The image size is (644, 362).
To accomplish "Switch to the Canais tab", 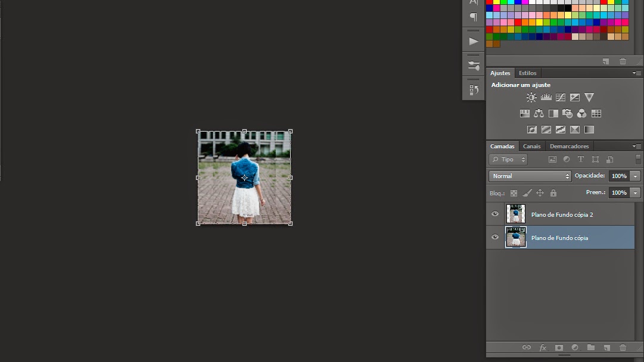I will click(531, 146).
